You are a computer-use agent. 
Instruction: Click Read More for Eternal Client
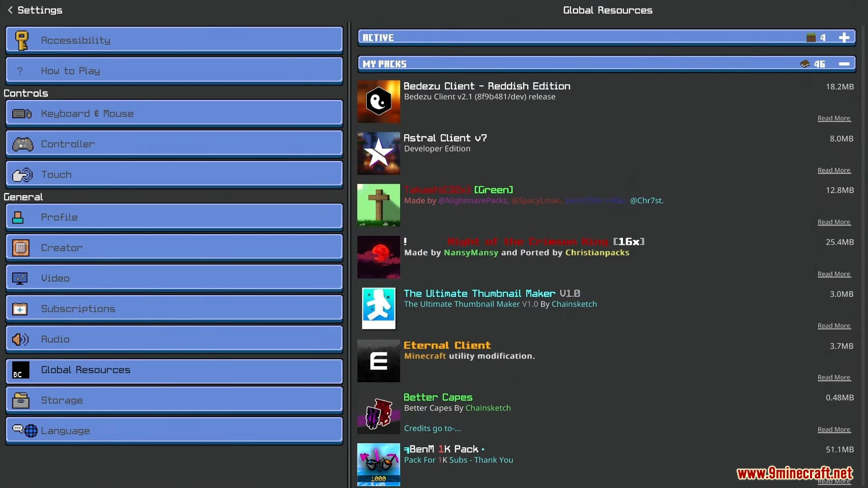tap(834, 377)
